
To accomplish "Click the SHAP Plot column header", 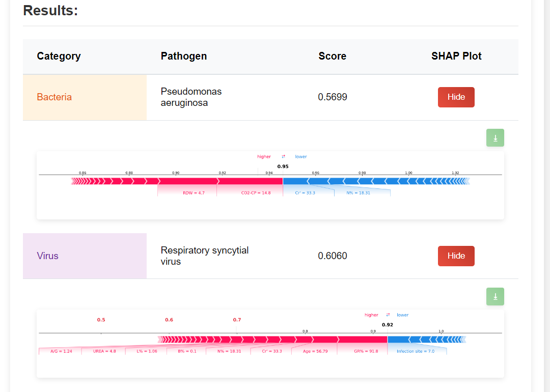I will point(456,56).
